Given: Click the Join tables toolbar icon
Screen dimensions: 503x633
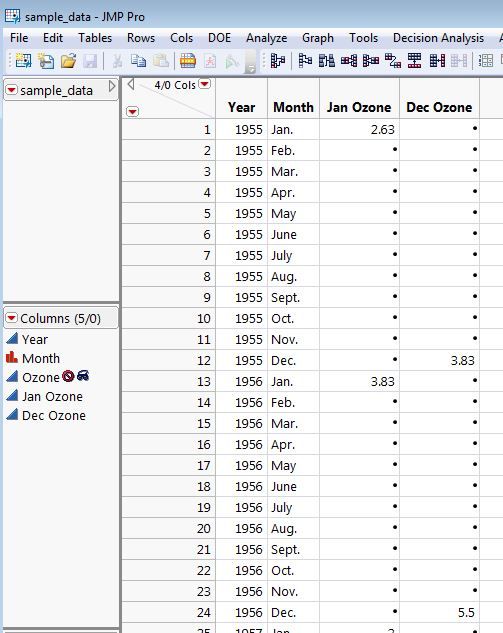Looking at the screenshot, I should (x=437, y=61).
